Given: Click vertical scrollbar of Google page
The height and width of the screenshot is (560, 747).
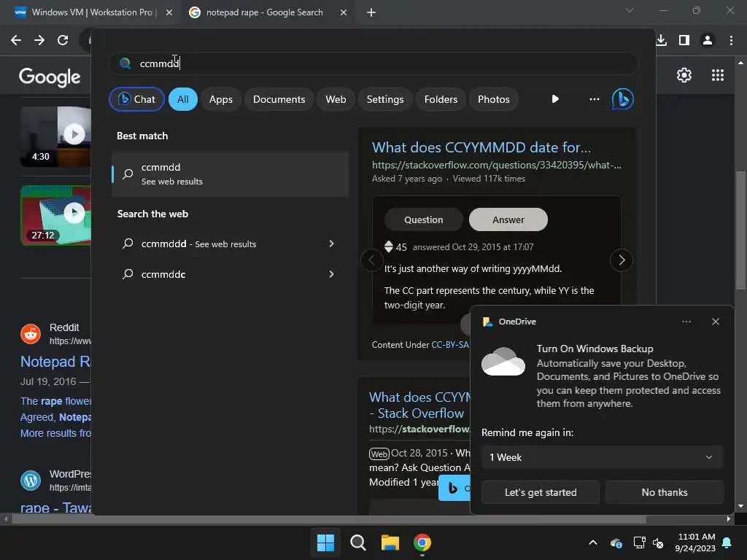Looking at the screenshot, I should (740, 230).
